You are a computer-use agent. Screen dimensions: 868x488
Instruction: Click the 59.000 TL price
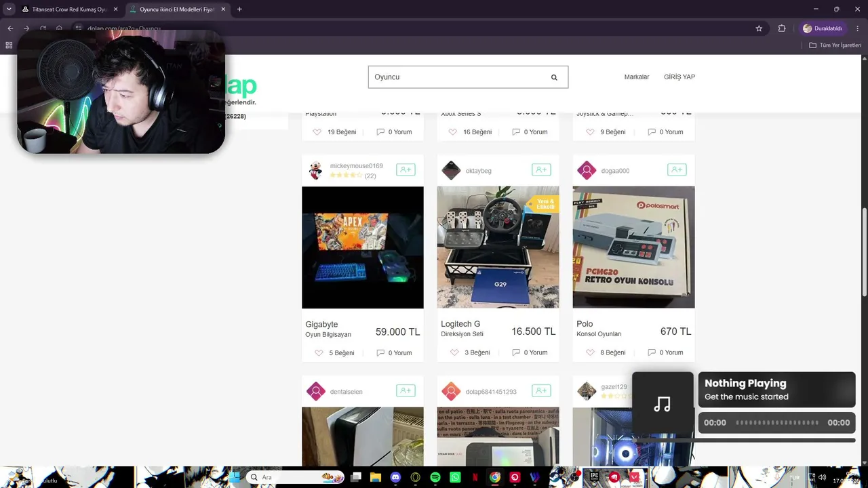pos(398,332)
